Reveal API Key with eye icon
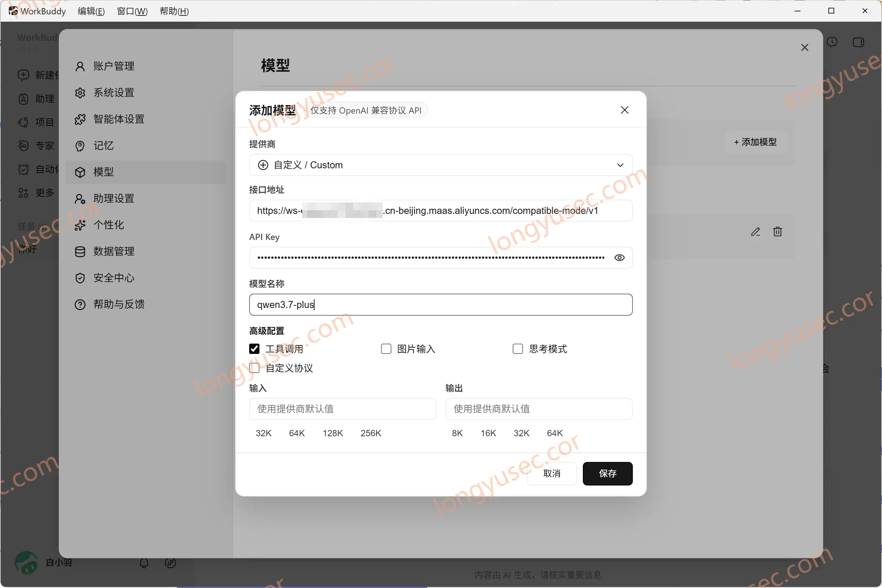This screenshot has height=588, width=882. 619,258
